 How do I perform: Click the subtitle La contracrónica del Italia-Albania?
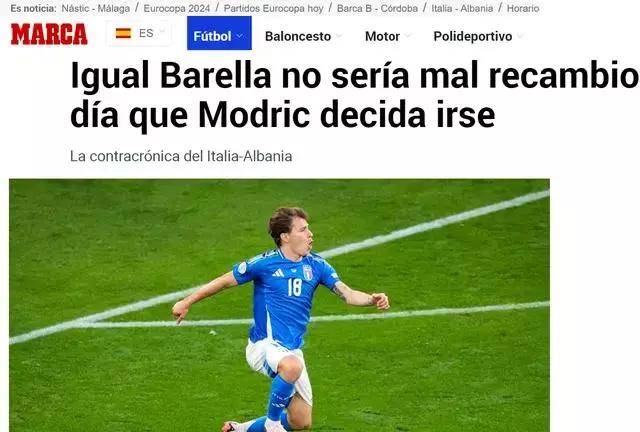tap(181, 156)
